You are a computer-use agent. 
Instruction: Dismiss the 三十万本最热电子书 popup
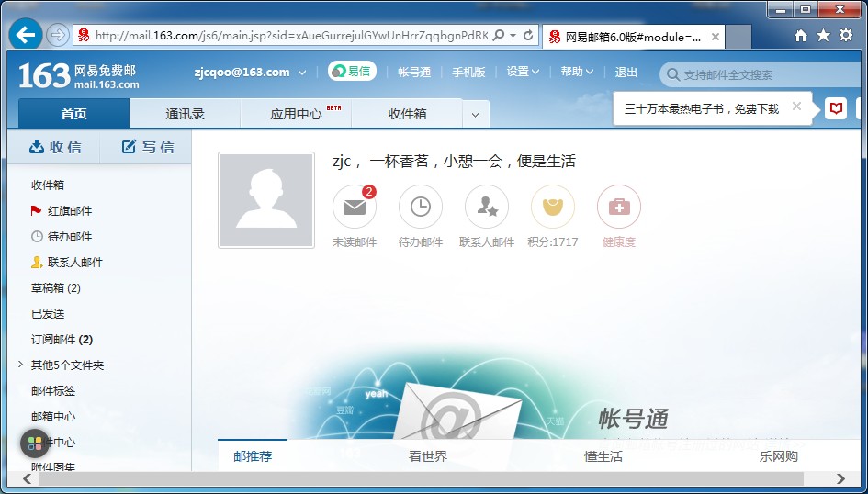[x=796, y=107]
